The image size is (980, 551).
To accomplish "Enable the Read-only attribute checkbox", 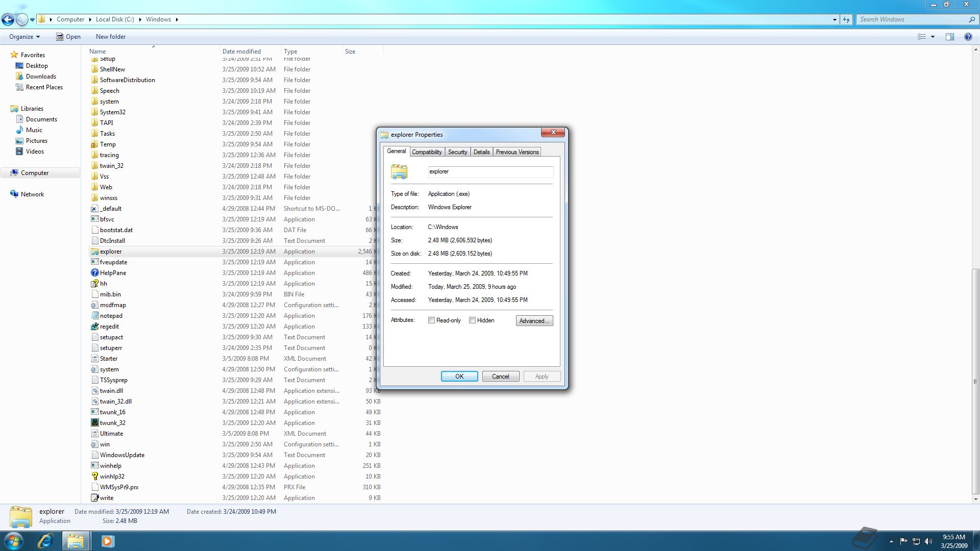I will (431, 320).
